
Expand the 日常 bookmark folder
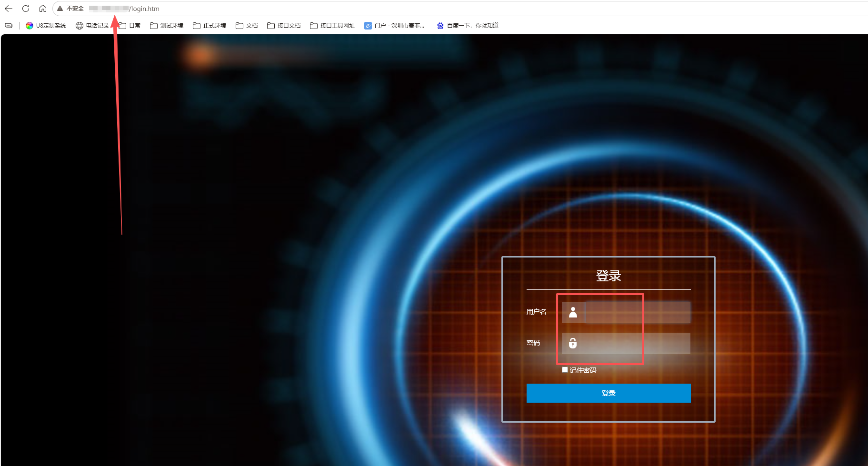(130, 26)
